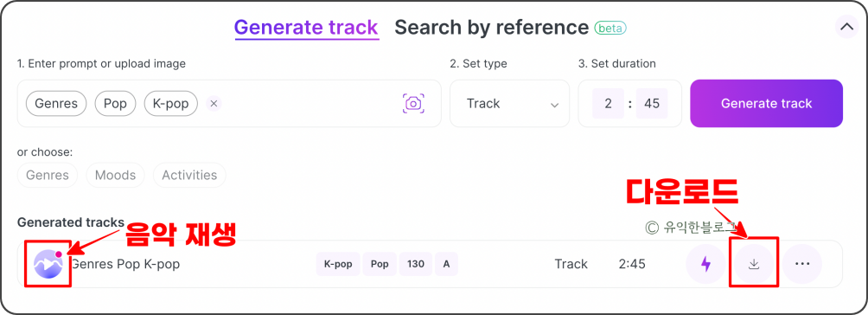Download the generated track

click(x=753, y=264)
